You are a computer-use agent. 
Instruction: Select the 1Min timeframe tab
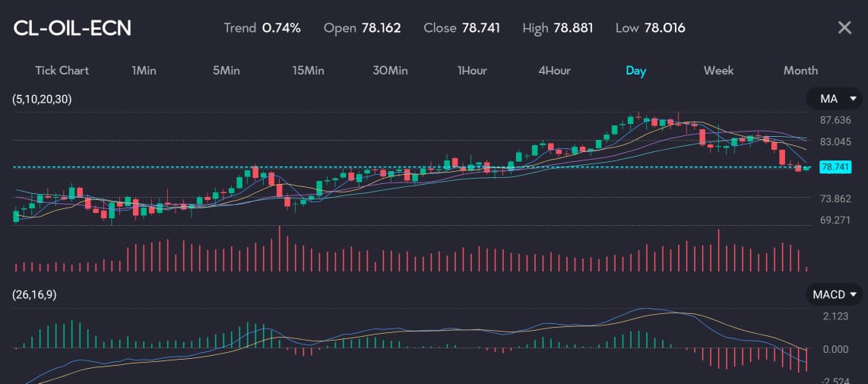click(x=144, y=71)
